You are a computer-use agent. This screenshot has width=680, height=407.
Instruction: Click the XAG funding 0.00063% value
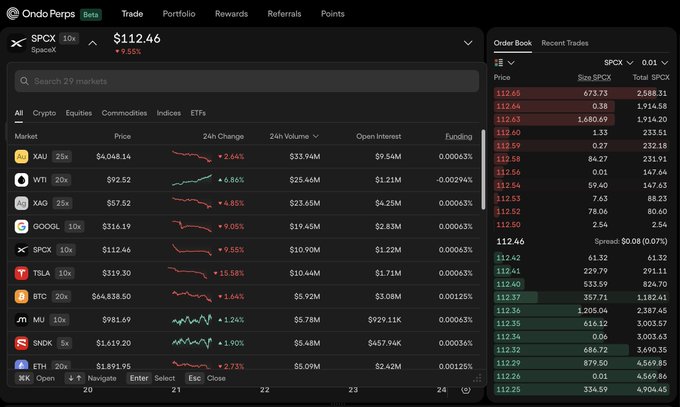pyautogui.click(x=455, y=203)
